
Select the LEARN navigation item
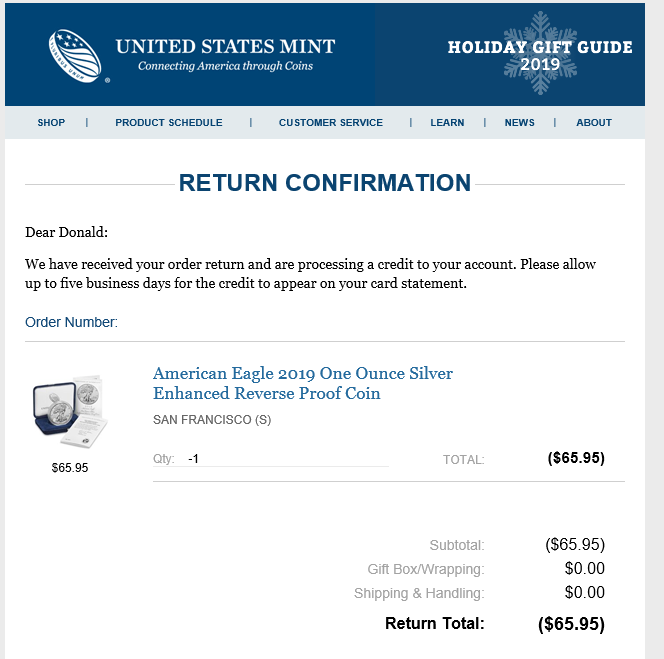[447, 122]
